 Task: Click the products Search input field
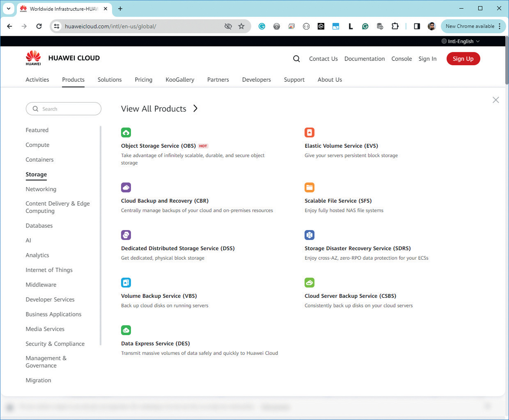pos(64,109)
